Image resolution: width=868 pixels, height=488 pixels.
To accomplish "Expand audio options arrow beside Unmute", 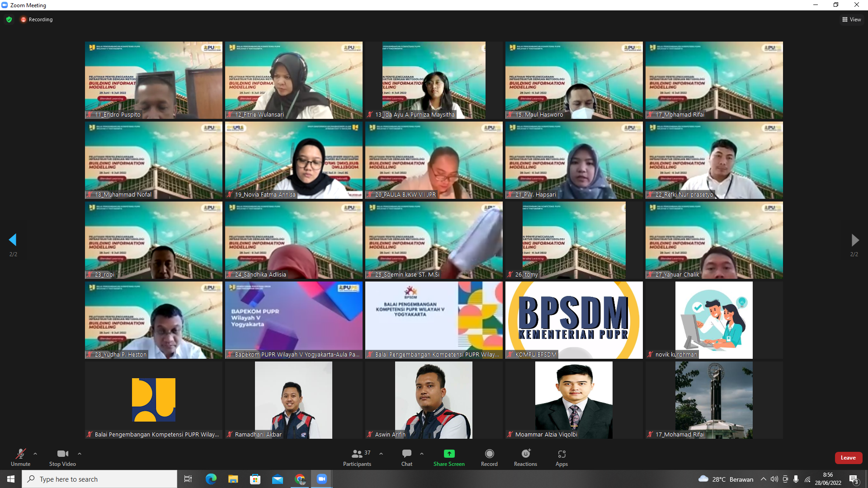I will coord(35,454).
